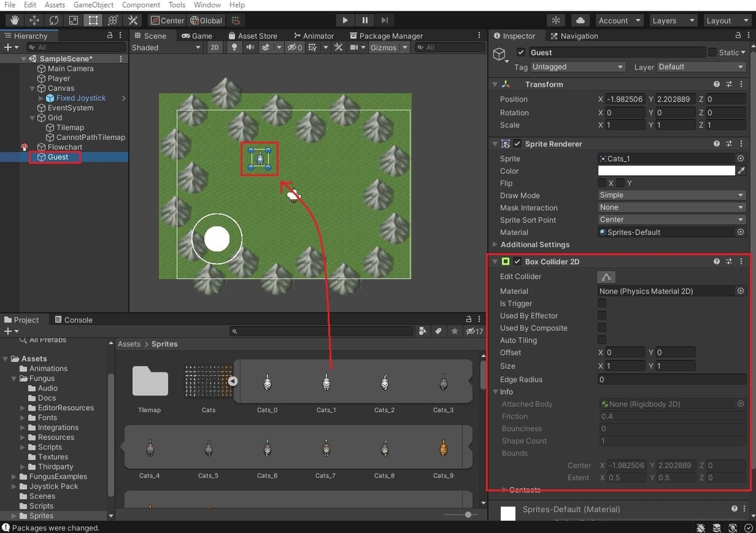Open the Account dropdown
This screenshot has height=533, width=756.
tap(619, 20)
